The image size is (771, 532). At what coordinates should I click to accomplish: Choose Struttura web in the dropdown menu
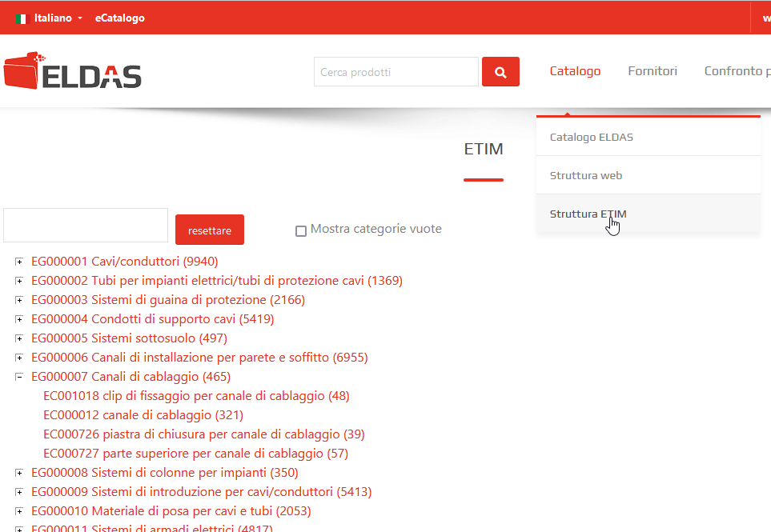(586, 175)
